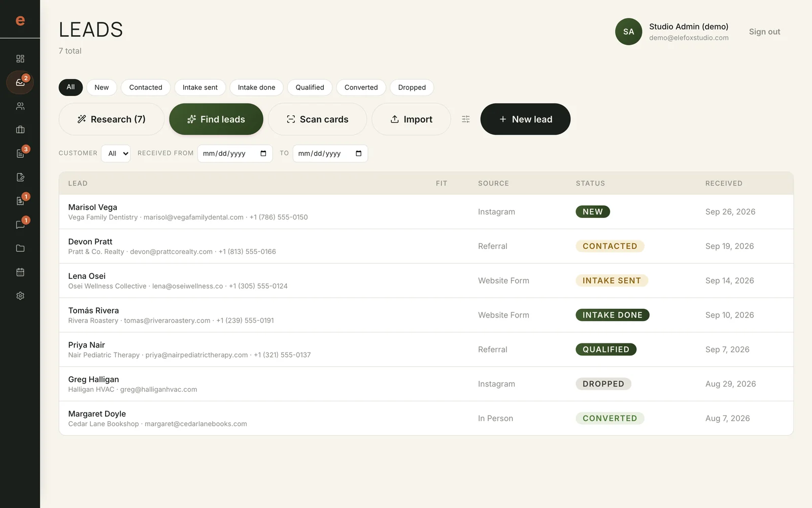This screenshot has width=812, height=508.
Task: Click the Source column header
Action: [x=493, y=183]
